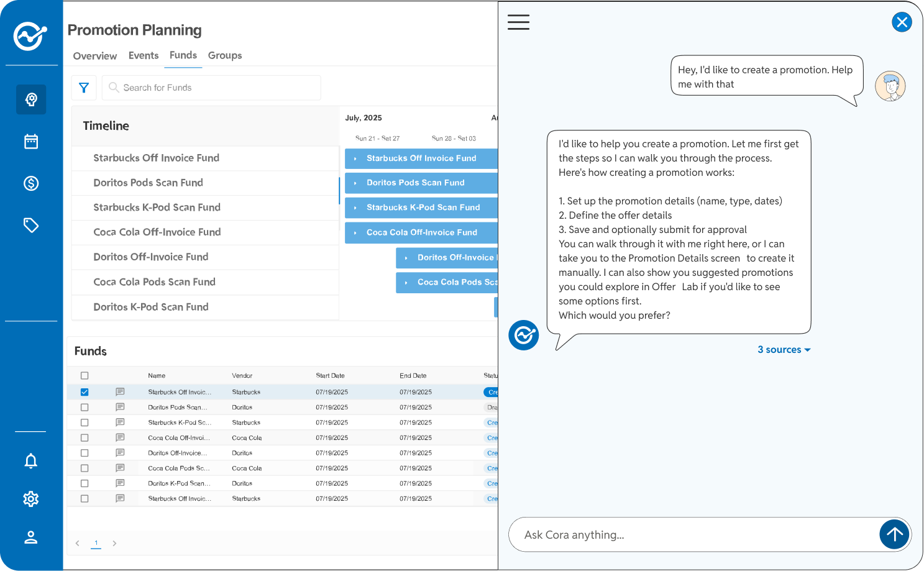Click the app logo in sidebar

(30, 37)
